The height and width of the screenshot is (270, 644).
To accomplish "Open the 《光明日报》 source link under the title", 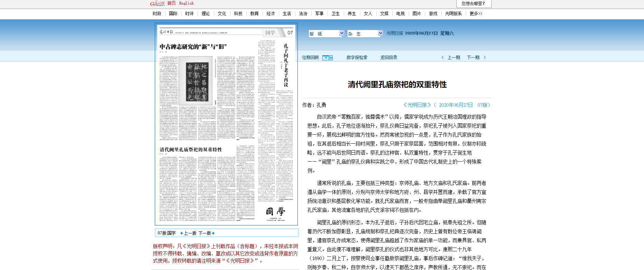I will [x=417, y=105].
